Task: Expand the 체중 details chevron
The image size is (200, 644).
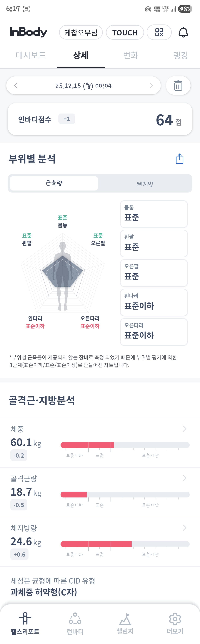Action: coord(184,428)
